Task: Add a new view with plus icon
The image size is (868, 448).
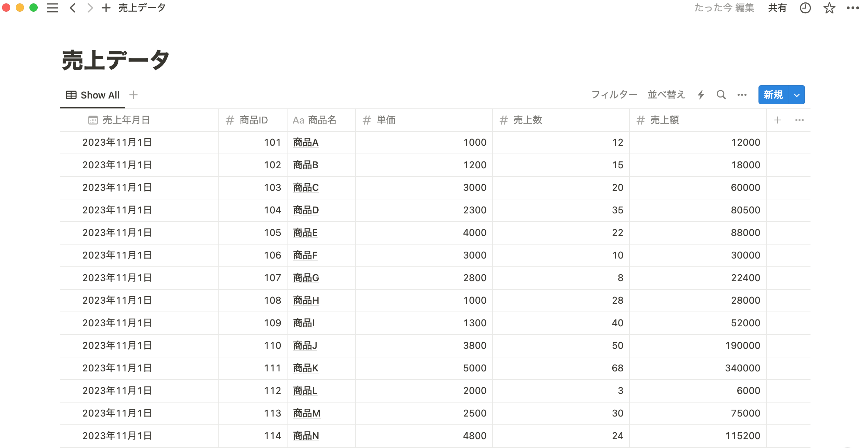Action: (133, 95)
